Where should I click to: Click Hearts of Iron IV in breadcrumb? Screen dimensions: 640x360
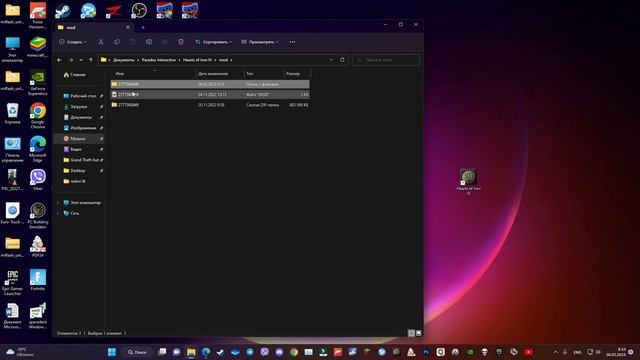point(198,60)
